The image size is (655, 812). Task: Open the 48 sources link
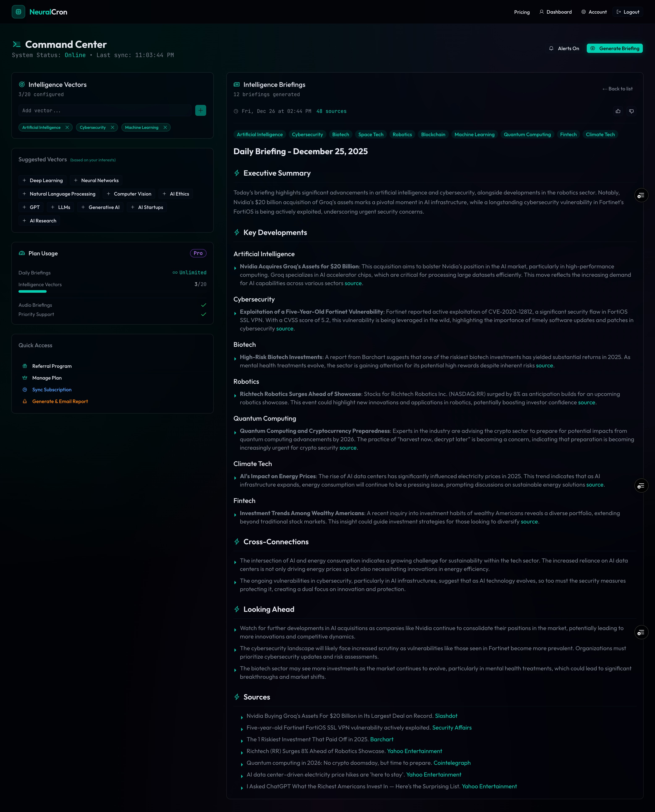[331, 111]
